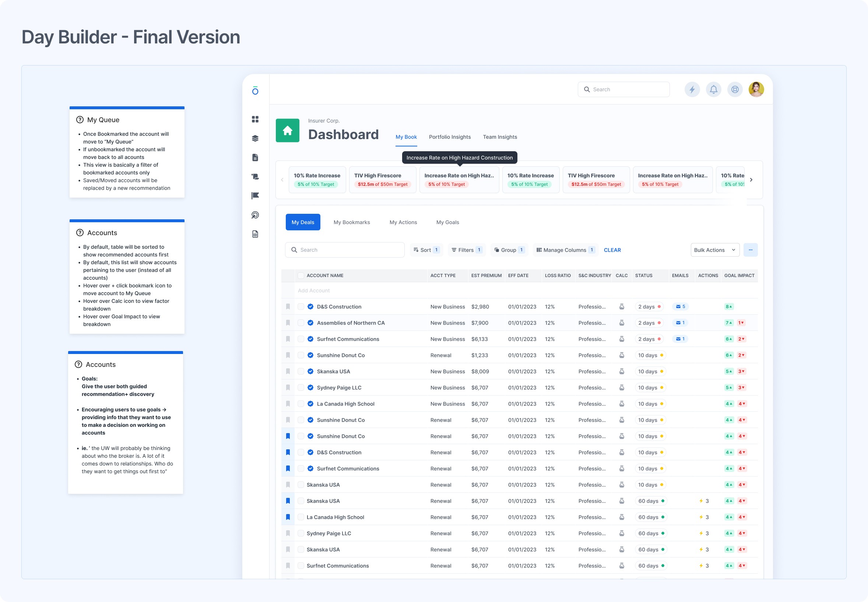Expand the Group options dropdown
The width and height of the screenshot is (868, 602).
click(508, 250)
